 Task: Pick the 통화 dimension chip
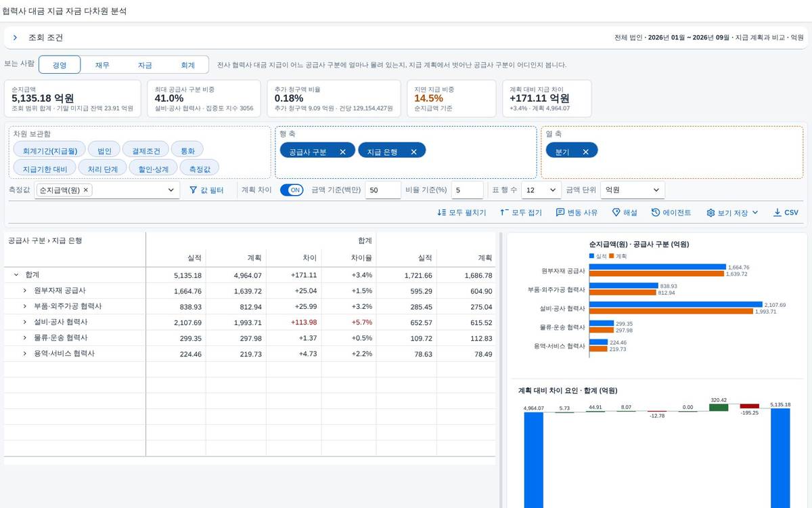[x=187, y=150]
